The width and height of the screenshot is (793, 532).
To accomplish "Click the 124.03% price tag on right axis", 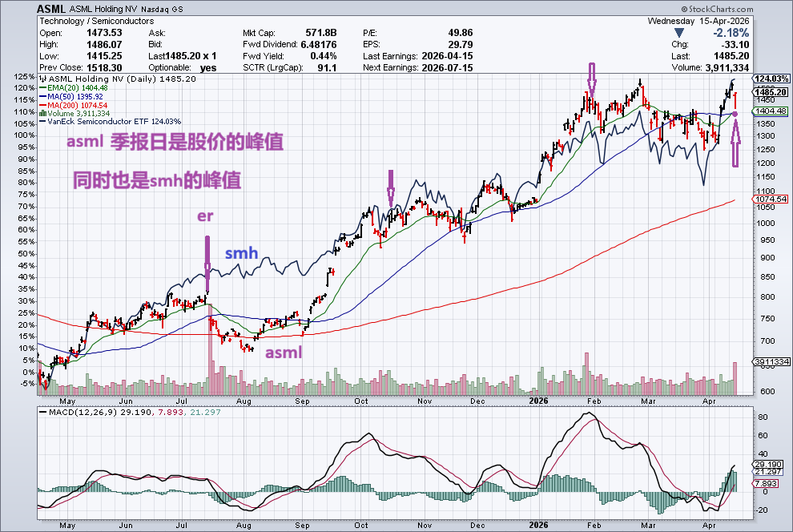I will [x=771, y=79].
